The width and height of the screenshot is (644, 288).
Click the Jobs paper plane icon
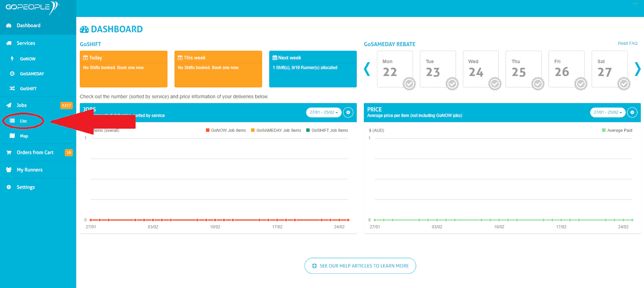tap(9, 105)
